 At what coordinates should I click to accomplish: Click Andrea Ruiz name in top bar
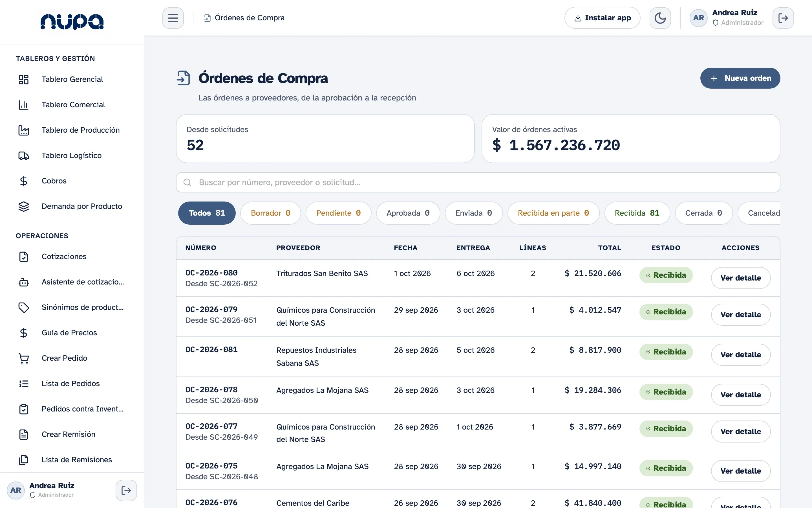[734, 13]
